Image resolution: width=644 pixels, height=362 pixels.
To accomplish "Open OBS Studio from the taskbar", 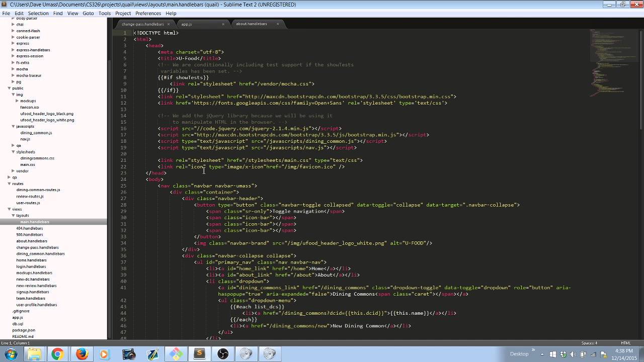I will 223,354.
